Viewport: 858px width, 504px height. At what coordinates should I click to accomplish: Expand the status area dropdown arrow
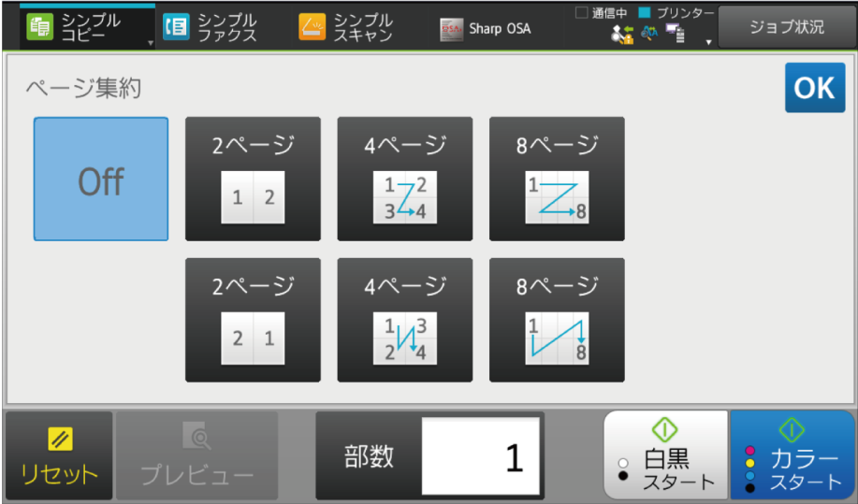click(x=708, y=42)
